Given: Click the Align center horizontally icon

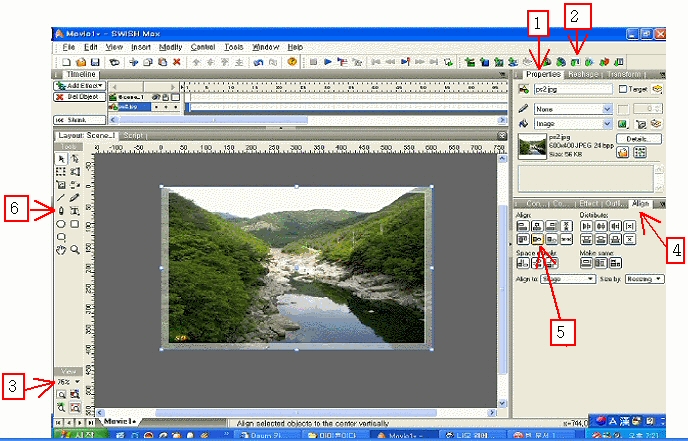Looking at the screenshot, I should click(538, 226).
